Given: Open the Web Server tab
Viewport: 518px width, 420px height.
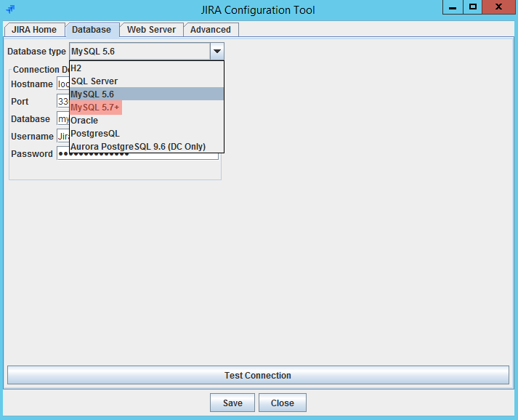Looking at the screenshot, I should pos(151,30).
